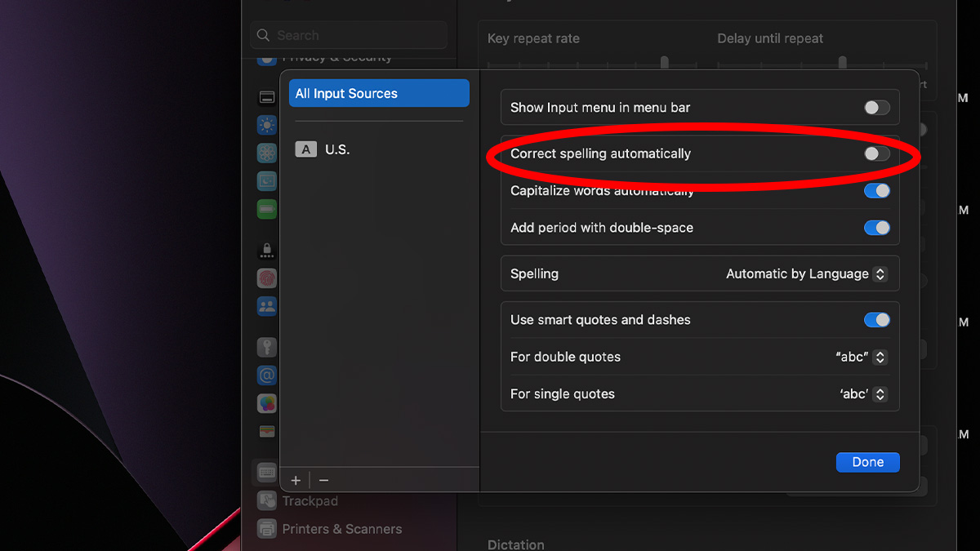The width and height of the screenshot is (980, 551).
Task: Open Lock Screen settings
Action: 266,251
